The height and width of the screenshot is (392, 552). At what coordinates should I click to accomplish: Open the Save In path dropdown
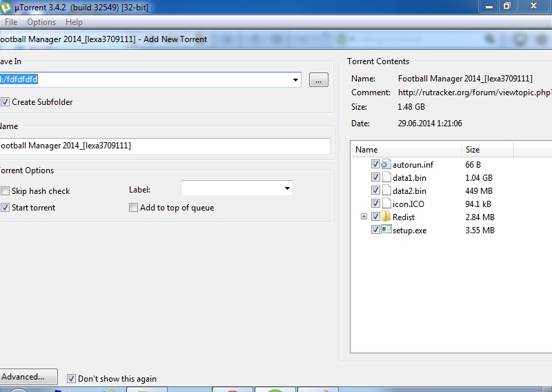tap(295, 80)
